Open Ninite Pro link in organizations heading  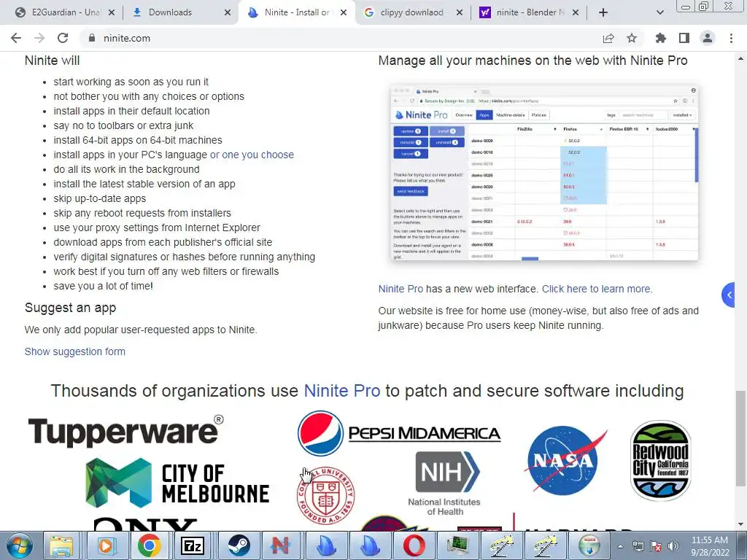click(x=342, y=391)
